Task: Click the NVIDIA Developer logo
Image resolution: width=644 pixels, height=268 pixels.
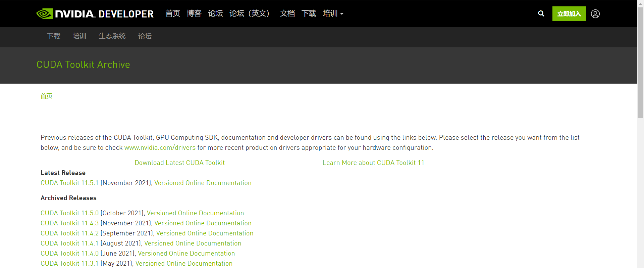Action: 95,14
